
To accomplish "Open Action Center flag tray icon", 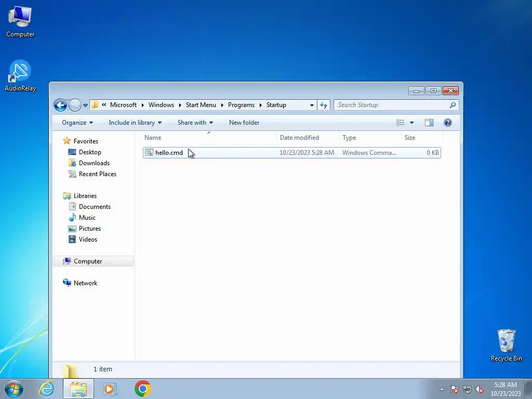I will tap(455, 389).
